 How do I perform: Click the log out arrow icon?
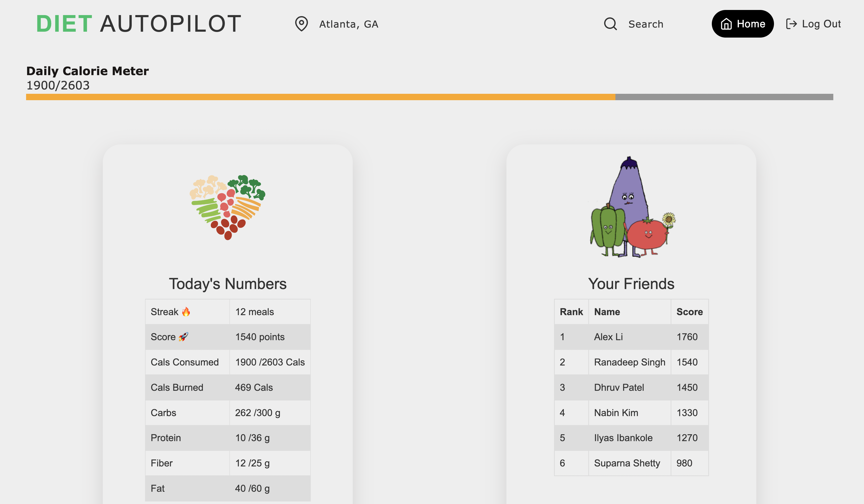pyautogui.click(x=791, y=24)
